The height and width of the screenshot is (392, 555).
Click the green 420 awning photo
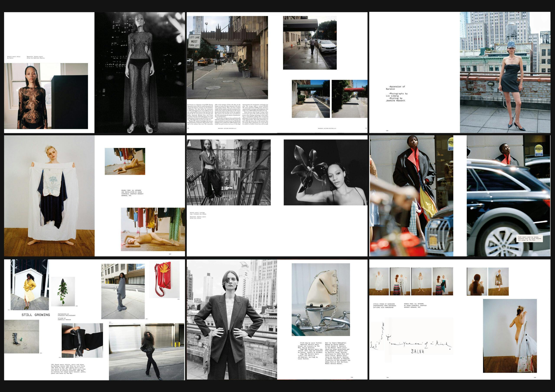311,99
